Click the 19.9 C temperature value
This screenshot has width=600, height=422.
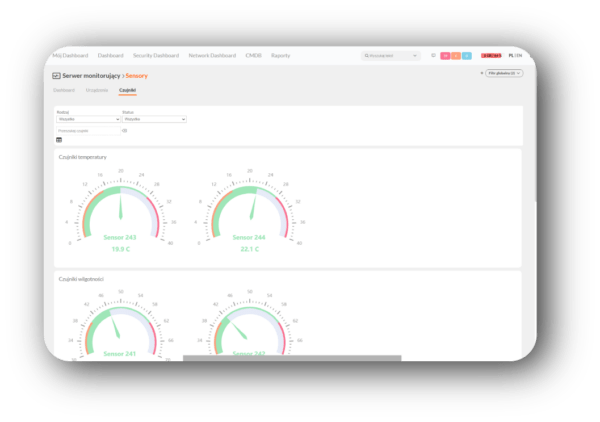click(x=121, y=249)
